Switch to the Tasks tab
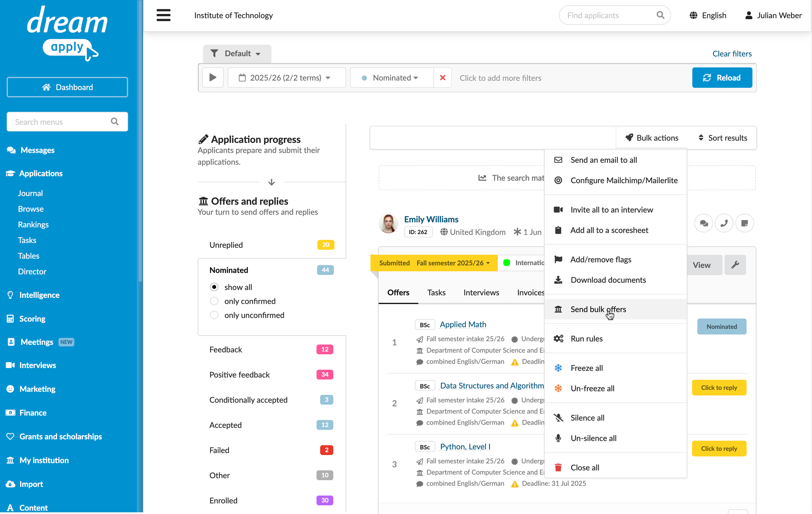812x514 pixels. pos(436,293)
